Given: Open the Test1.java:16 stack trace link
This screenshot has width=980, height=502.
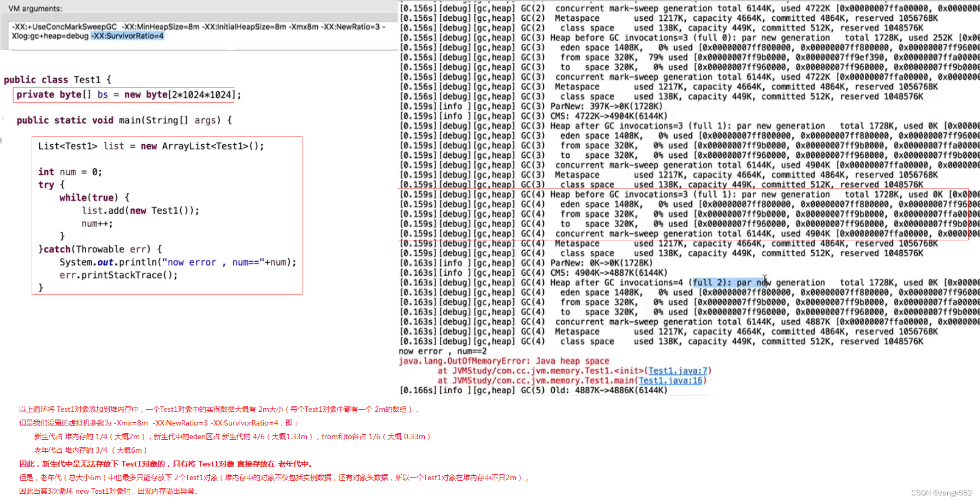Looking at the screenshot, I should coord(671,381).
